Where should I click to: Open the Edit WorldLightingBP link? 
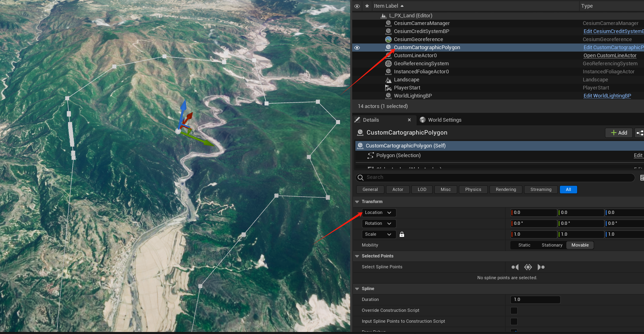(607, 96)
